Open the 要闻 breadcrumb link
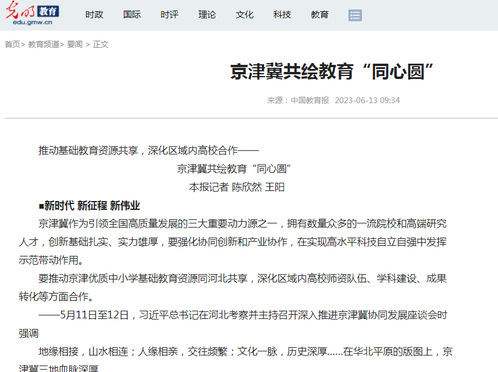This screenshot has height=372, width=498. (x=75, y=44)
